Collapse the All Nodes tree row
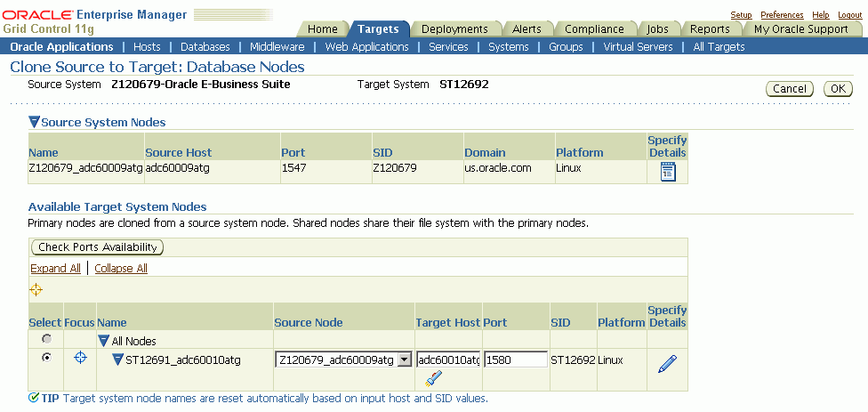Image resolution: width=868 pixels, height=412 pixels. [103, 341]
